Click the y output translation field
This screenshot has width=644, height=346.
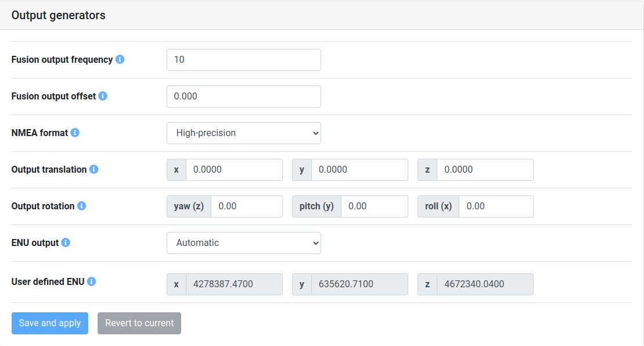coord(359,169)
